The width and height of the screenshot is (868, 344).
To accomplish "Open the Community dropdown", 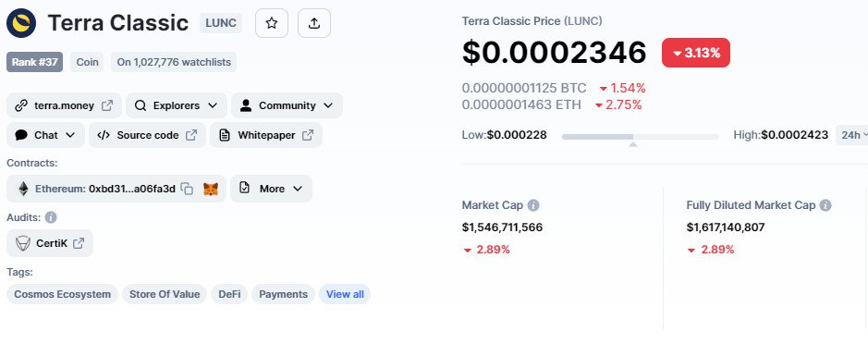I will [x=287, y=105].
